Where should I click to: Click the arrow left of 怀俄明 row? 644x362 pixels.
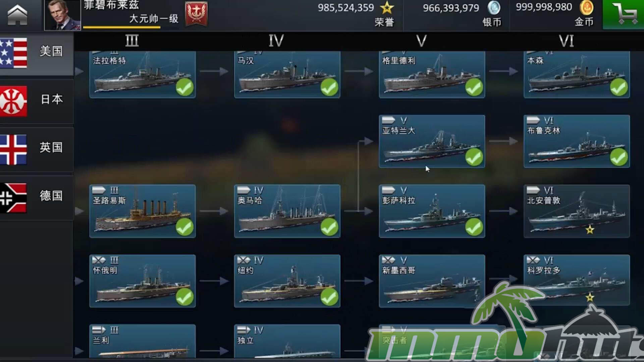[79, 281]
